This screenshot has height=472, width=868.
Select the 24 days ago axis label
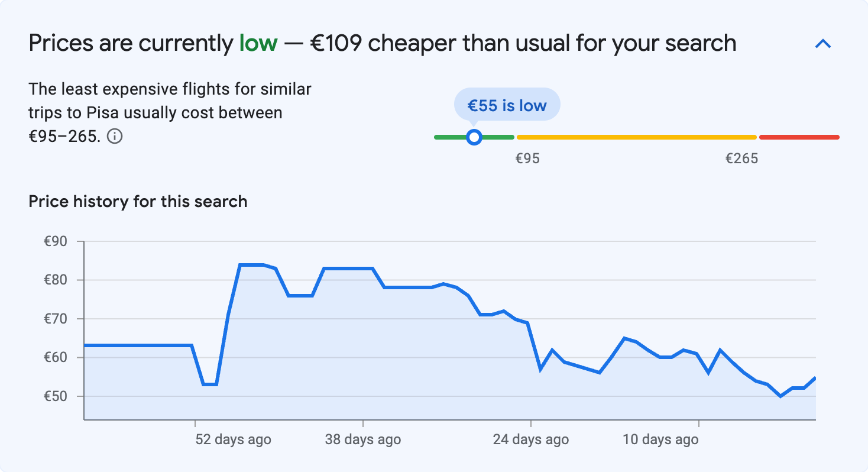pyautogui.click(x=530, y=439)
